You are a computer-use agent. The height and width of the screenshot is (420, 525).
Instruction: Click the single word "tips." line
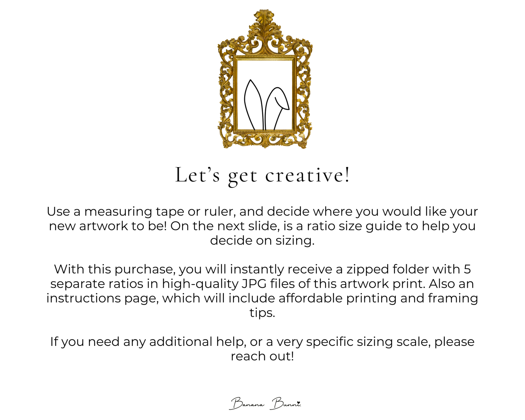pyautogui.click(x=262, y=313)
